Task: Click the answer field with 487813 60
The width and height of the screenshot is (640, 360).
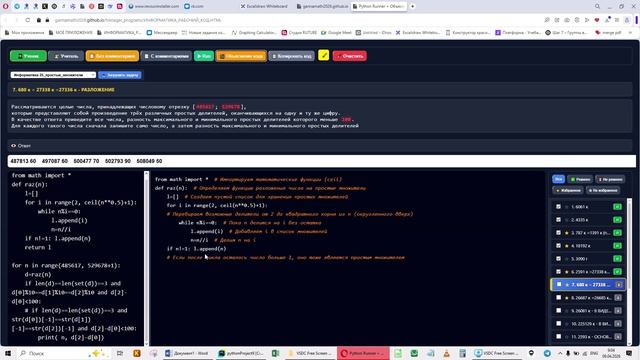Action: (x=322, y=161)
